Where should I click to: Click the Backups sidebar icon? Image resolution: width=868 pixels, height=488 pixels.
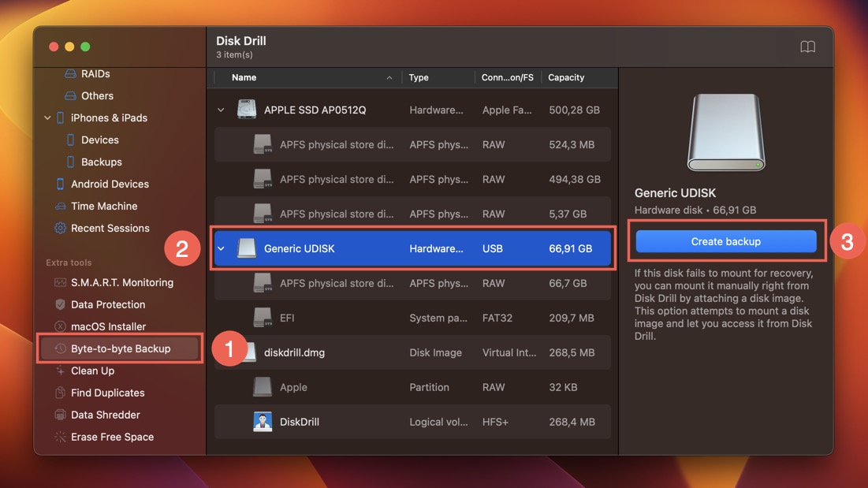click(x=70, y=162)
